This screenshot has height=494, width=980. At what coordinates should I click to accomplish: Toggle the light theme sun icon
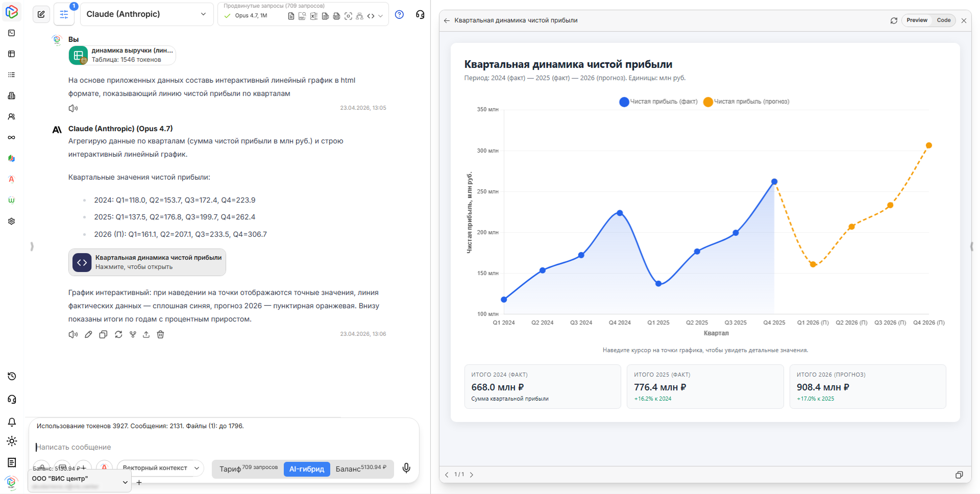[12, 441]
